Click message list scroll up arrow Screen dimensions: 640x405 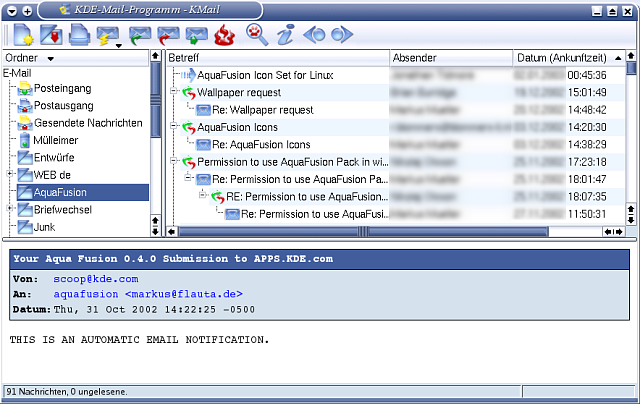point(631,56)
